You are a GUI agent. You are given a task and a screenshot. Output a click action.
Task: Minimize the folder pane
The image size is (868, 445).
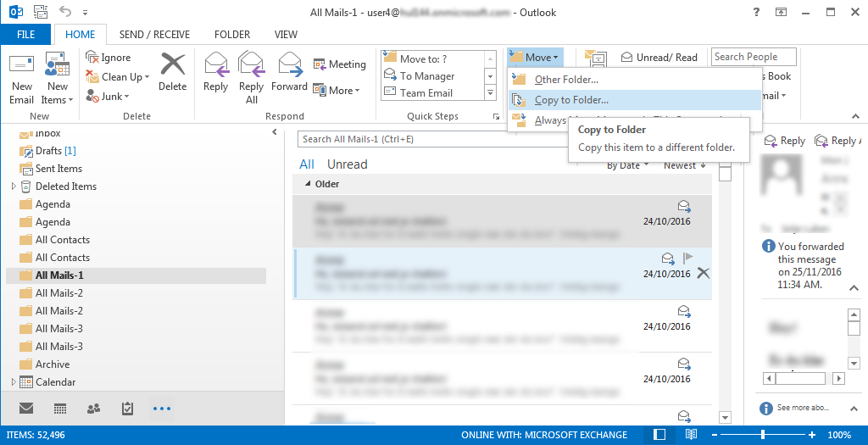[x=275, y=132]
